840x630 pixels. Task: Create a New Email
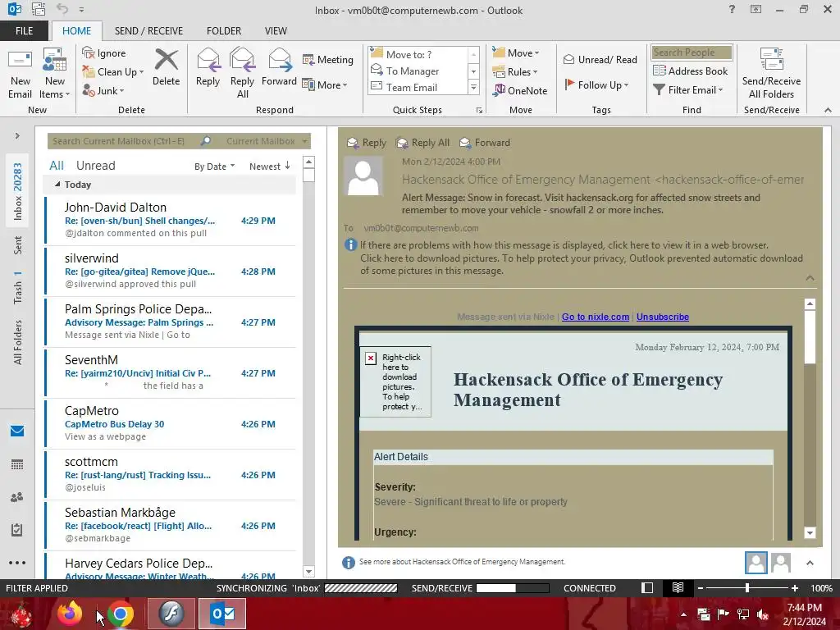[x=20, y=73]
